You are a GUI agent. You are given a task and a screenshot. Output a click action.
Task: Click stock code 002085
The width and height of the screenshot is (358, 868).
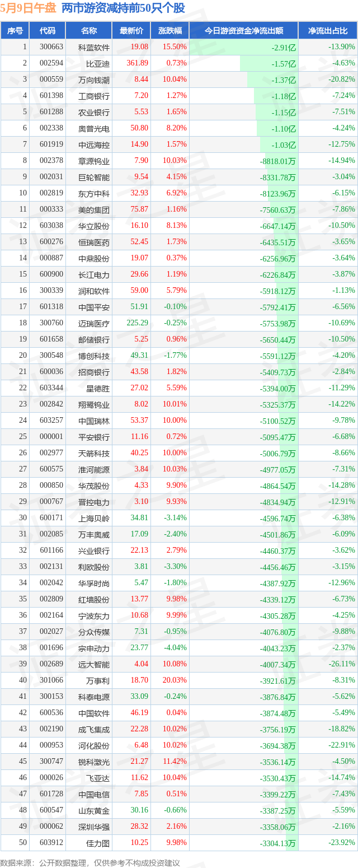tap(51, 534)
